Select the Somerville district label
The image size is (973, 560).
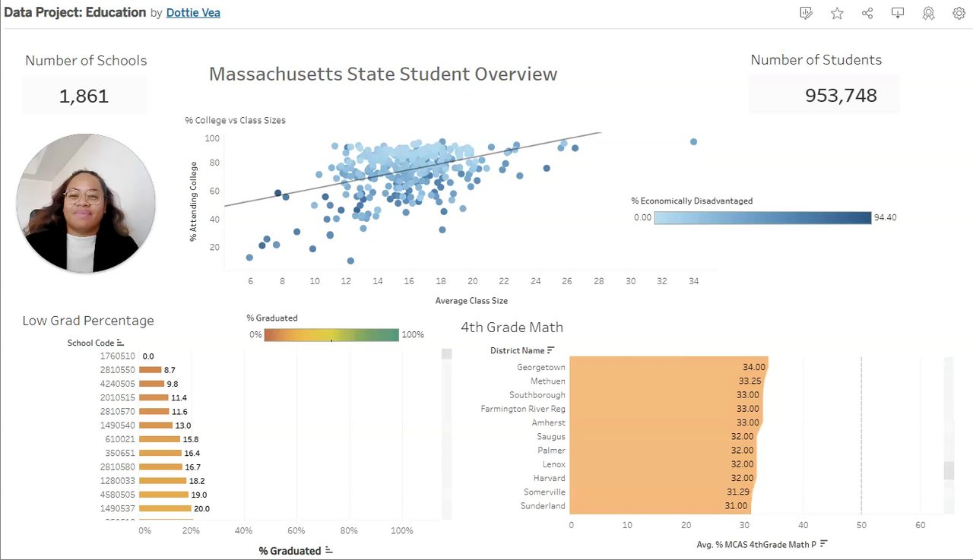(x=544, y=492)
